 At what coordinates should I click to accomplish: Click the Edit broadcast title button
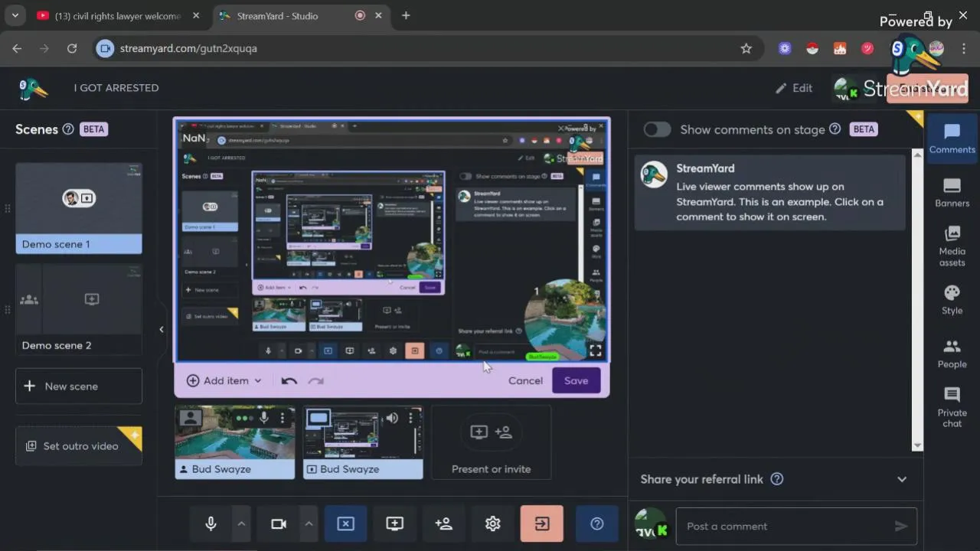[x=793, y=88]
